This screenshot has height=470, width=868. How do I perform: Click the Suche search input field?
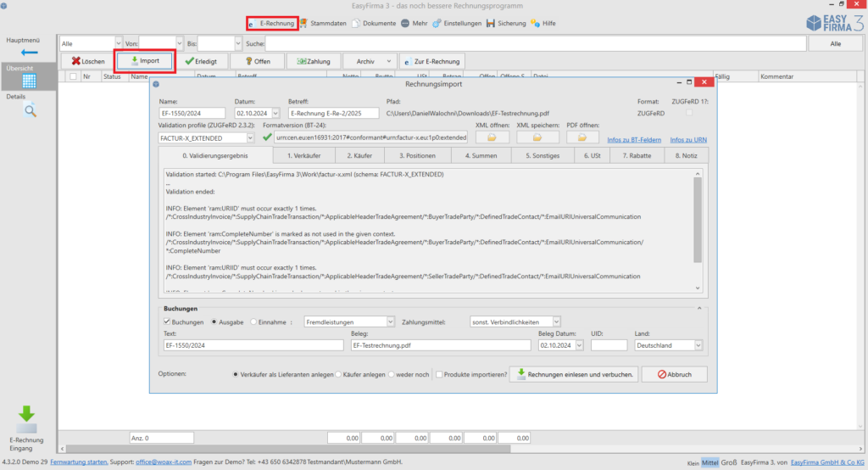(x=536, y=43)
